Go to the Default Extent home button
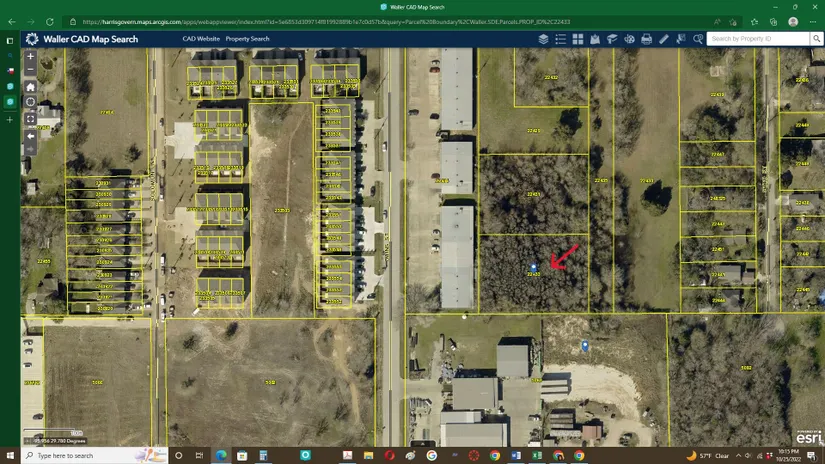The width and height of the screenshot is (825, 464). (x=30, y=87)
